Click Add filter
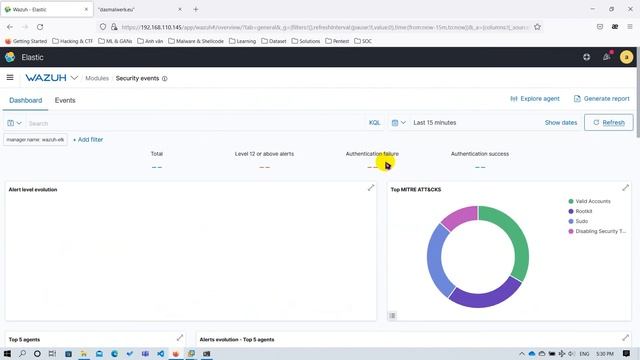Screen dimensions: 640x360 pos(88,140)
